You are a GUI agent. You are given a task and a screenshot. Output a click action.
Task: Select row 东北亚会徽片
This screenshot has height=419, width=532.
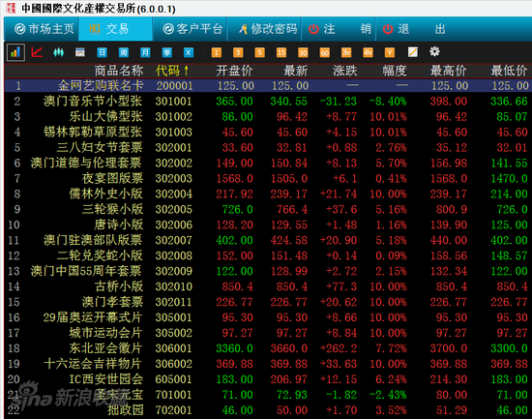[x=268, y=348]
